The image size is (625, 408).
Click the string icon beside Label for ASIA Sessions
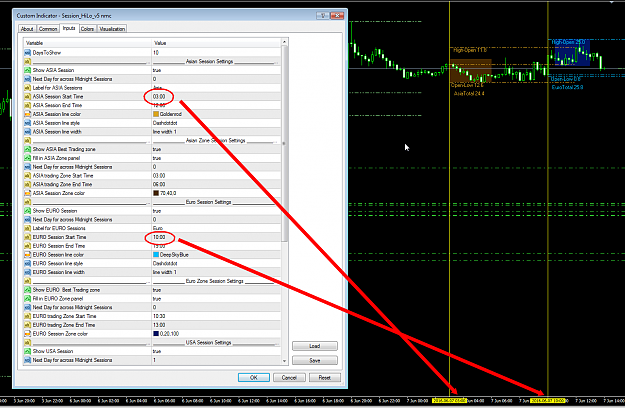28,88
